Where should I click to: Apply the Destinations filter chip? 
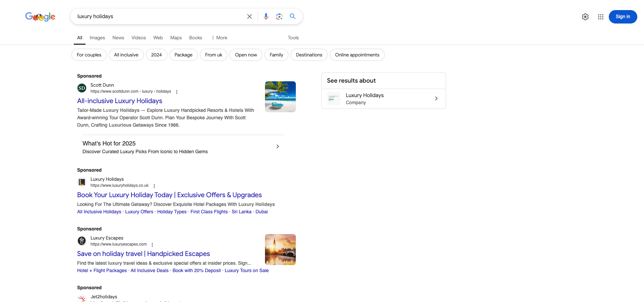point(309,55)
